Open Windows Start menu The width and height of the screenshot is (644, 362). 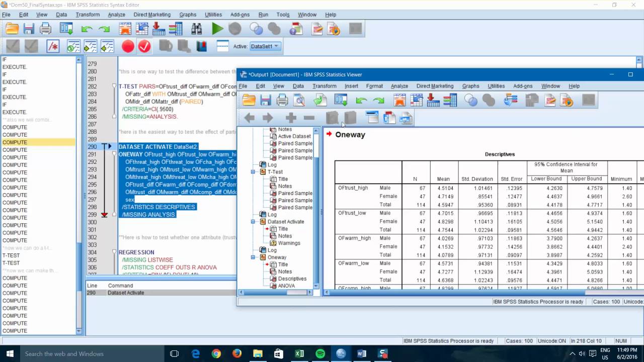(10, 353)
